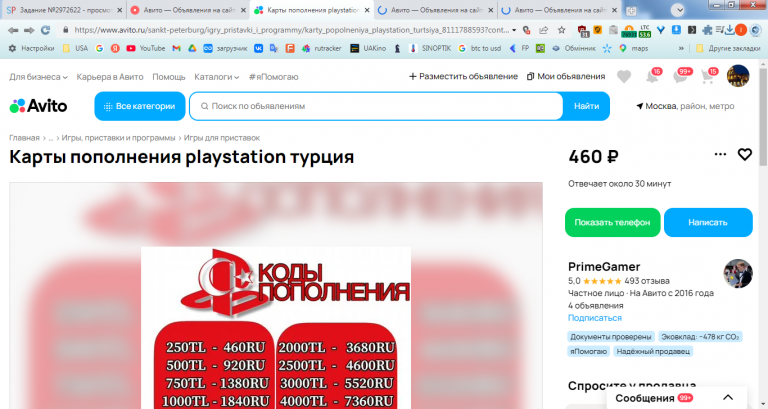Open the share icon in the address bar
Screen dimensions: 768x409
pos(544,30)
